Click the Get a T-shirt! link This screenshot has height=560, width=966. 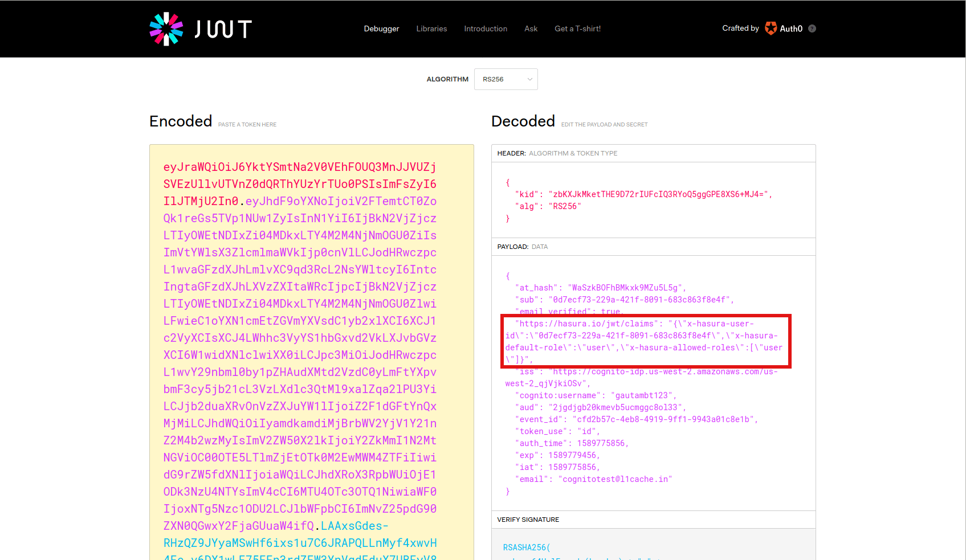tap(577, 28)
